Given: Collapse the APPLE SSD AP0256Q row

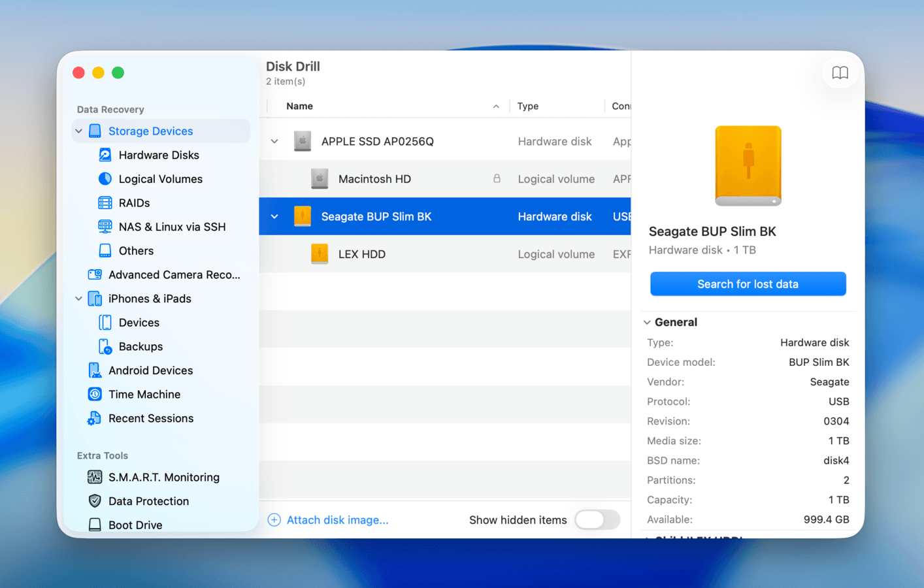Looking at the screenshot, I should (274, 141).
